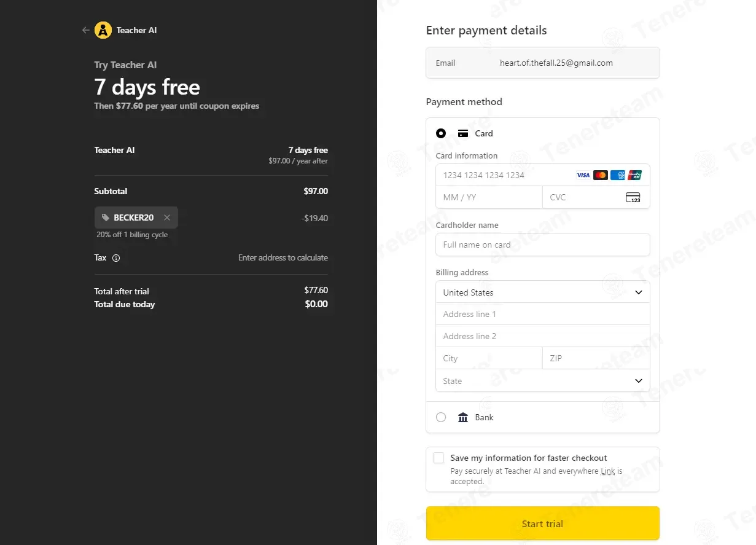Focus the ZIP field
The width and height of the screenshot is (756, 545).
point(596,358)
